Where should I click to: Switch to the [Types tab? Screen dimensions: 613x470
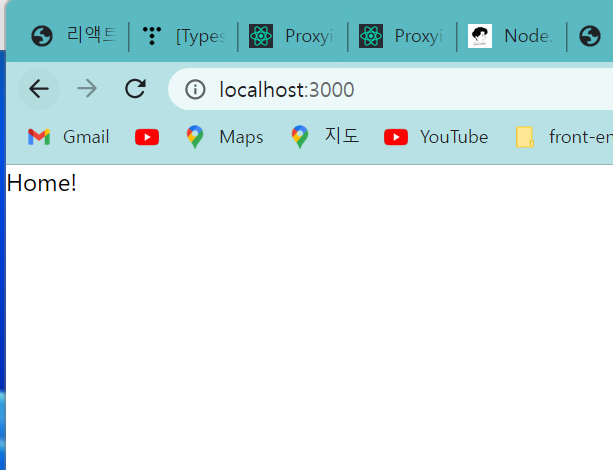[183, 36]
